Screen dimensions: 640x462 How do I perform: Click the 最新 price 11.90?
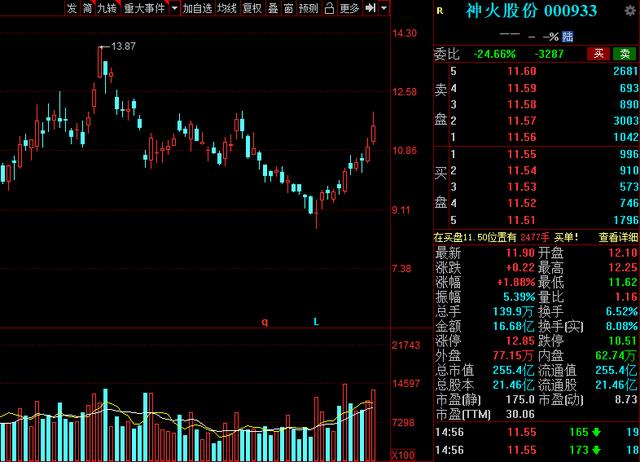[x=520, y=253]
